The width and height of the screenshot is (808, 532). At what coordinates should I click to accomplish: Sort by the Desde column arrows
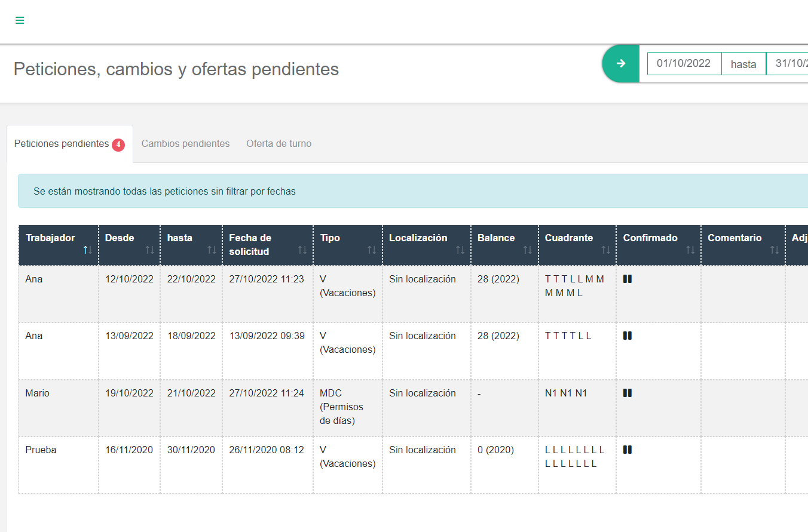click(149, 250)
